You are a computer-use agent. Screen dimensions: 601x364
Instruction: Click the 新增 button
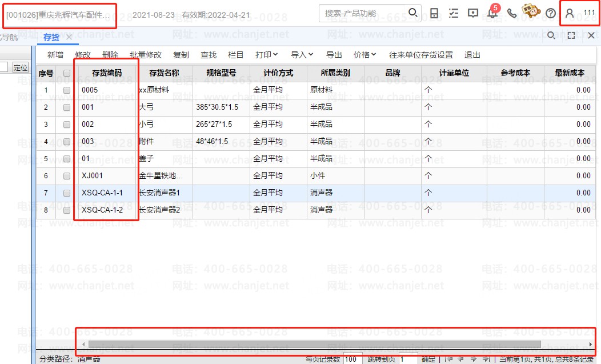(55, 55)
